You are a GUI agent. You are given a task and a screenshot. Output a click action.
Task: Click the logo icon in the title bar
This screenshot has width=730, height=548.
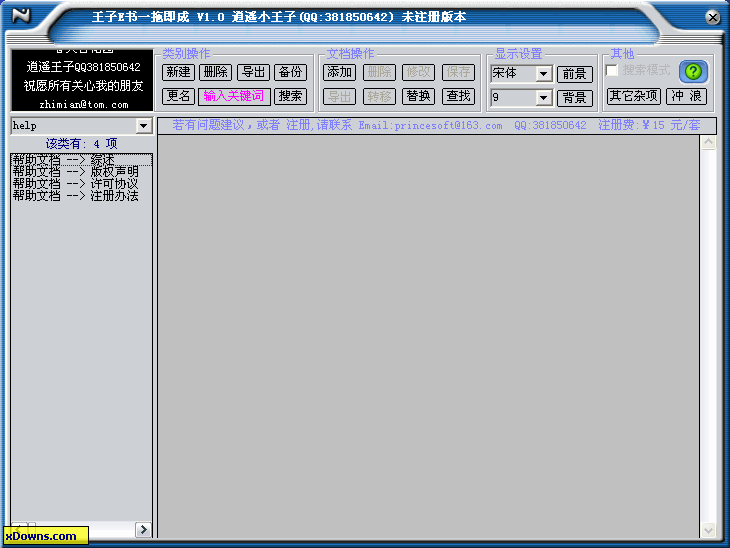click(21, 16)
